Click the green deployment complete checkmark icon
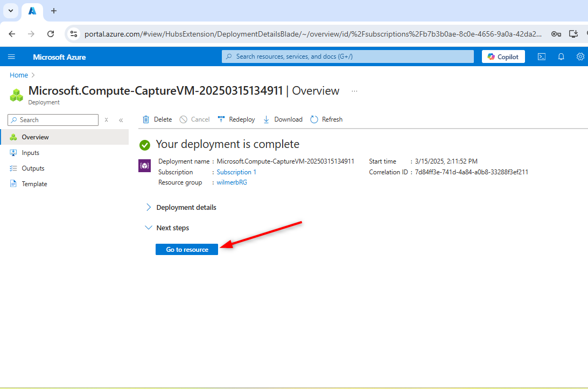The height and width of the screenshot is (389, 588). 145,145
